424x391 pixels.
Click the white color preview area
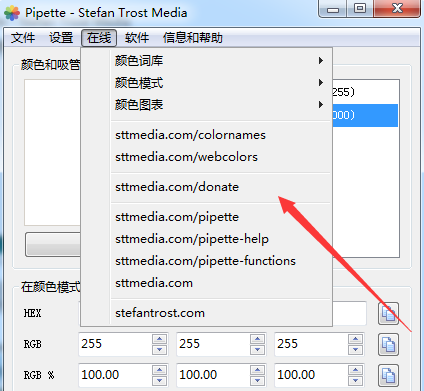pos(52,152)
